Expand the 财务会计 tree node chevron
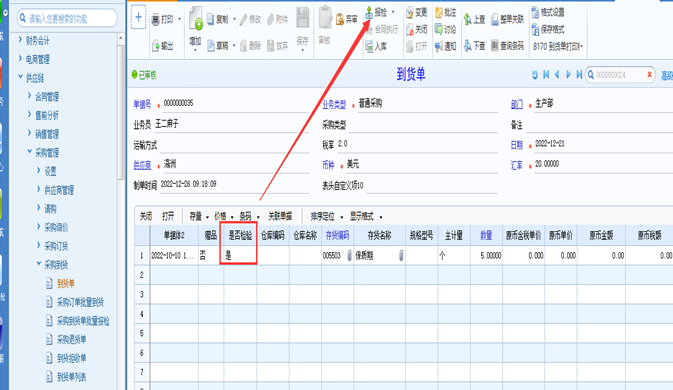Screen dimensions: 673x390 click(20, 40)
